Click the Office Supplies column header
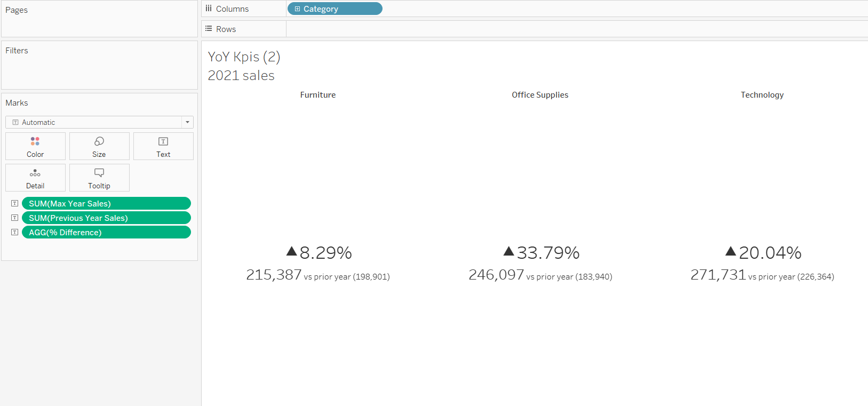Image resolution: width=868 pixels, height=406 pixels. pos(540,95)
